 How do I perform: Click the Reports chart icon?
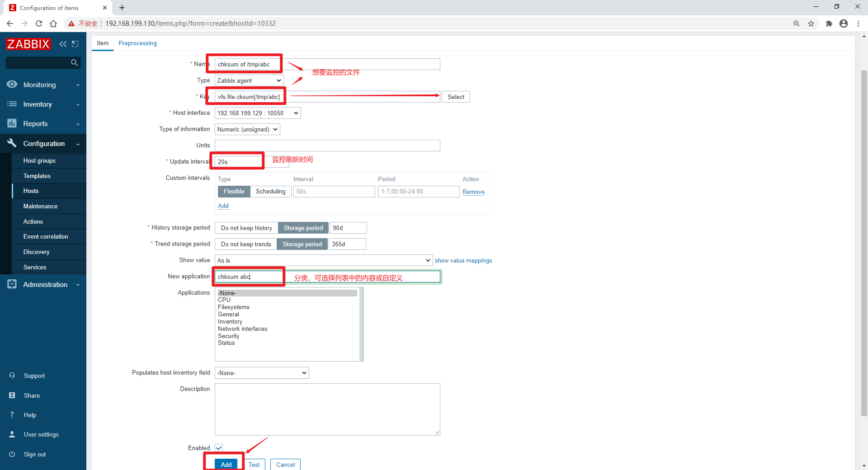tap(12, 123)
